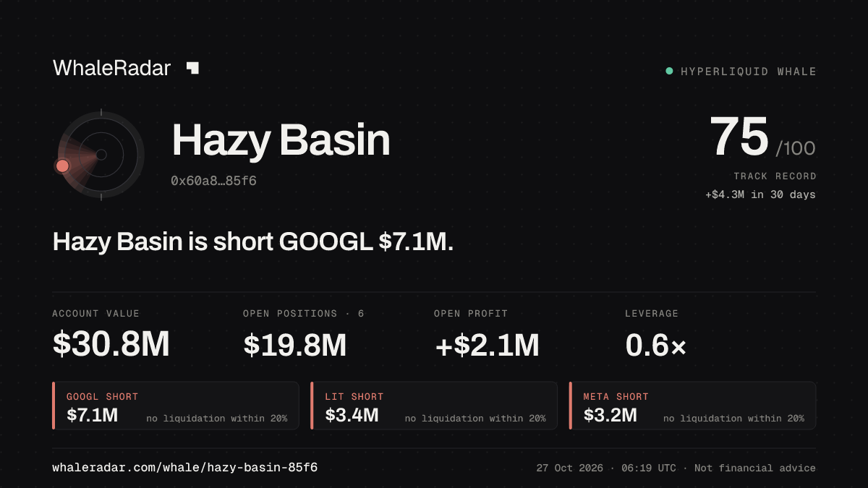The width and height of the screenshot is (868, 488).
Task: Click the Not financial advice disclaimer
Action: (755, 468)
